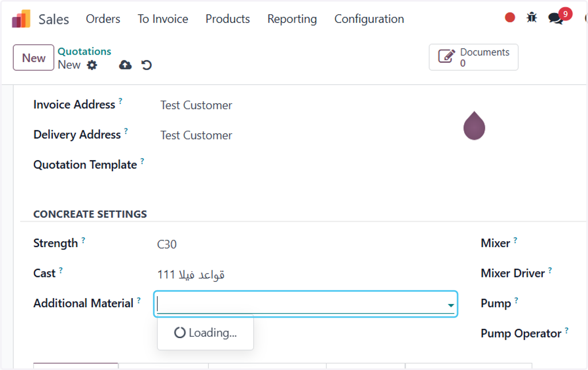Expand the Additional Material dropdown arrow
588x370 pixels.
coord(450,306)
